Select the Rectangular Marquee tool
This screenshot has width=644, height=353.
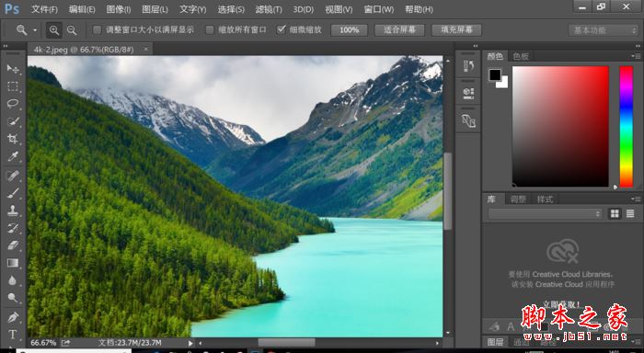click(13, 86)
